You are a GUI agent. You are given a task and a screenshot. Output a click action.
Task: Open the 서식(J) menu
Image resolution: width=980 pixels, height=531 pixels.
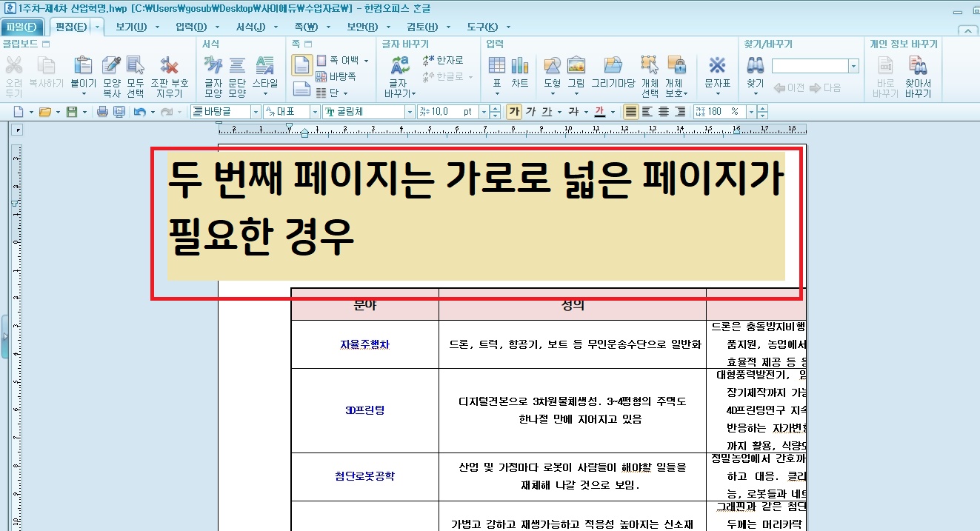point(250,27)
